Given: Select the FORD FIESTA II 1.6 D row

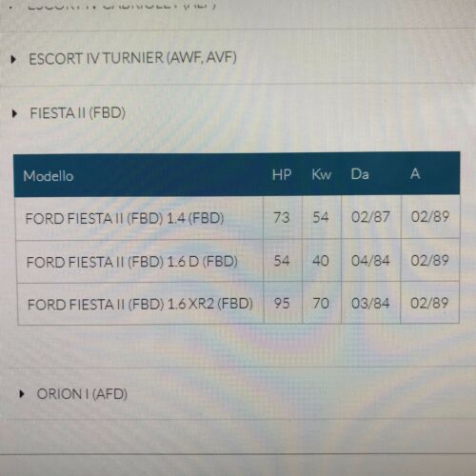Looking at the screenshot, I should (x=238, y=261).
